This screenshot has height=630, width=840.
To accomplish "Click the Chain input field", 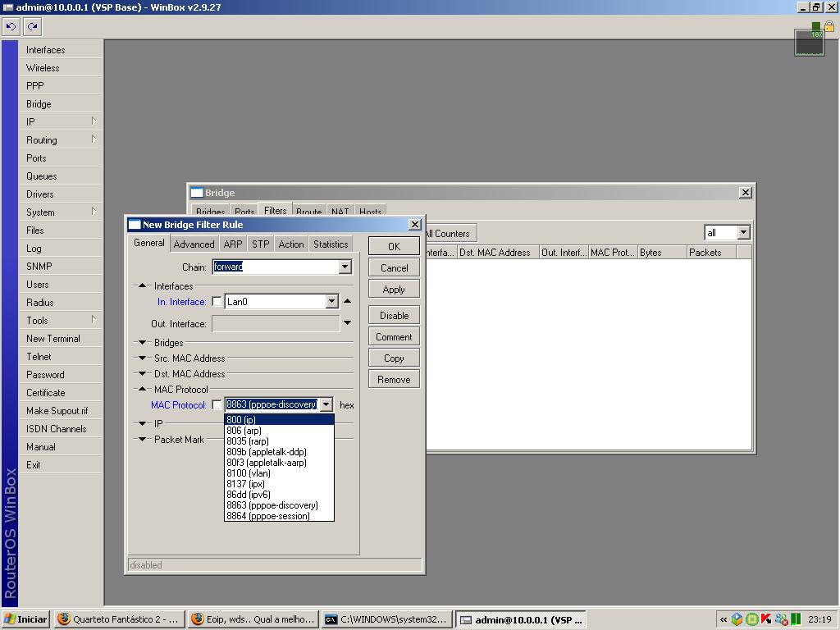I will tap(276, 267).
